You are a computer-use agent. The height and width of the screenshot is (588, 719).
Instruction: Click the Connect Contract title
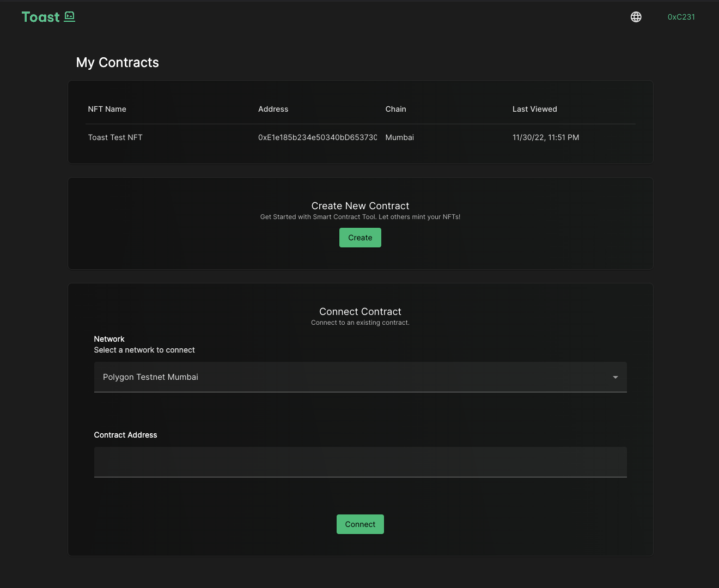pos(360,312)
